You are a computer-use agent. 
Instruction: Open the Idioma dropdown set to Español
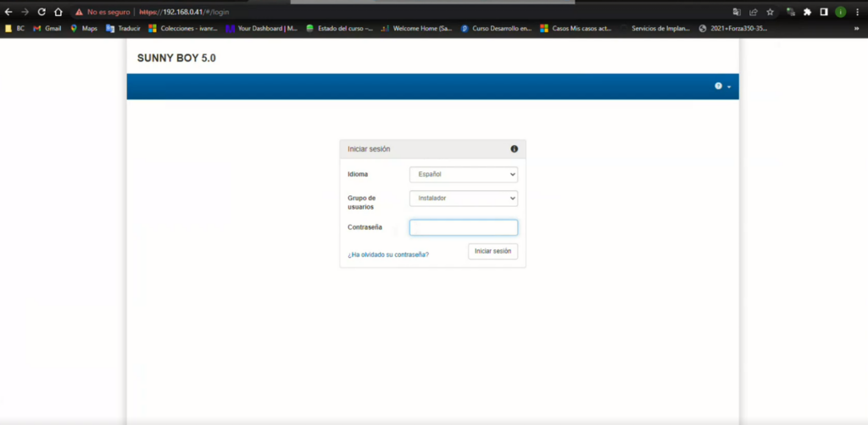464,175
